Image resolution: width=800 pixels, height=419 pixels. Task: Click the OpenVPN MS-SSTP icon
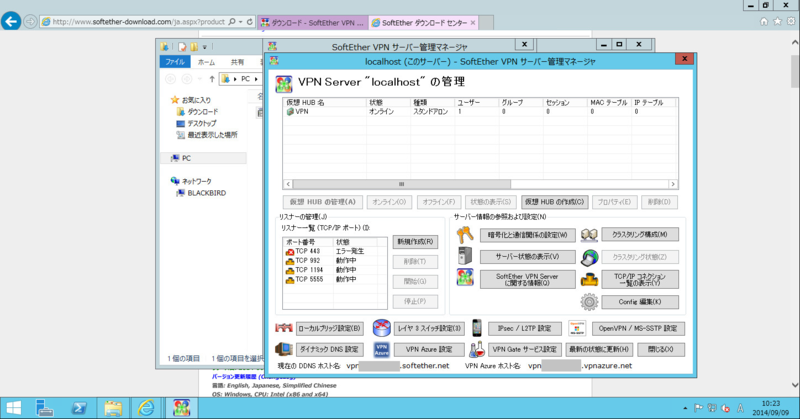pyautogui.click(x=578, y=328)
